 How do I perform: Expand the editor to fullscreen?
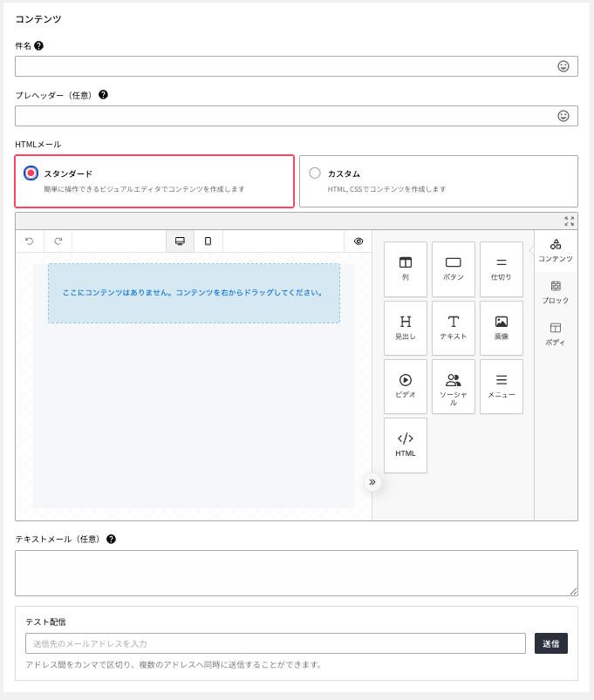(570, 221)
